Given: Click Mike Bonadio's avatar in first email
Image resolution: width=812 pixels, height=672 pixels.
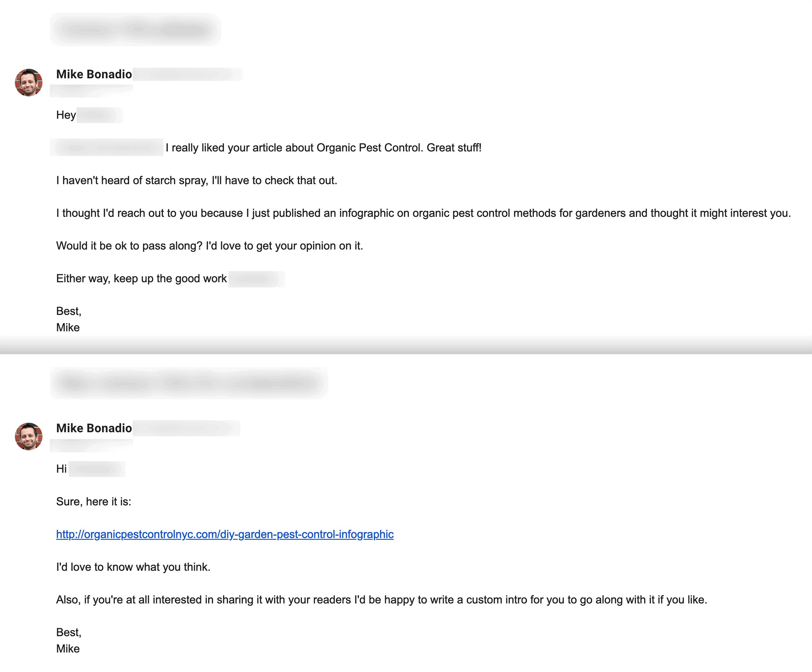Looking at the screenshot, I should (x=29, y=83).
